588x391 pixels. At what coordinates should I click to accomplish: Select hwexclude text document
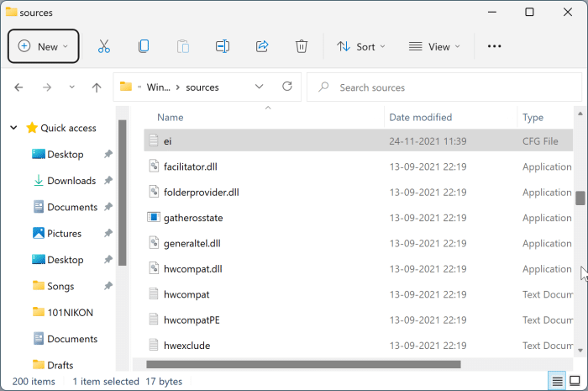pos(358,346)
